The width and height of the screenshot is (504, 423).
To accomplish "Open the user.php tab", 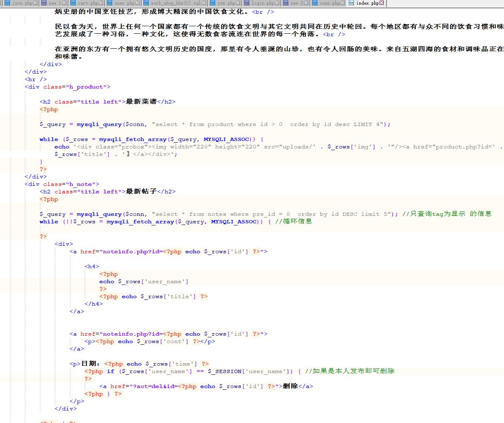I will (x=123, y=3).
